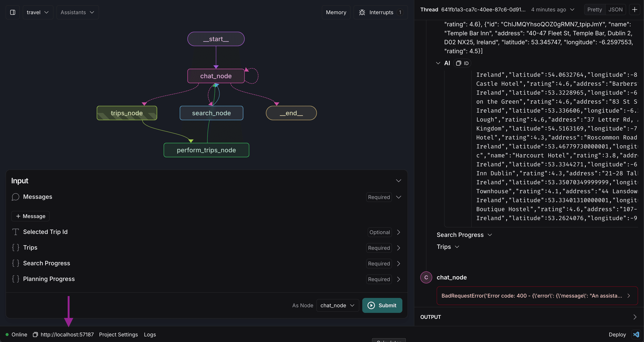Click the Messages speech bubble icon
The image size is (644, 342).
tap(15, 197)
